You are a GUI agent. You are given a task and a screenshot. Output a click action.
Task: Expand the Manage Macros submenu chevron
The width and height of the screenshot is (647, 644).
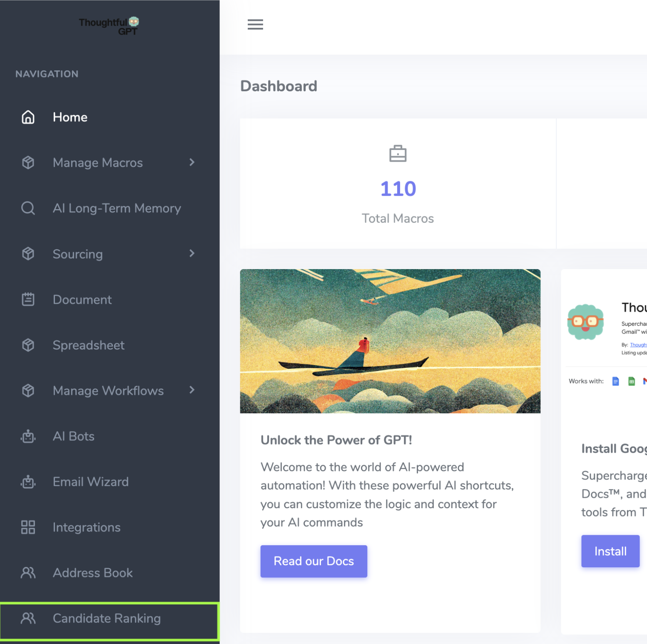192,162
